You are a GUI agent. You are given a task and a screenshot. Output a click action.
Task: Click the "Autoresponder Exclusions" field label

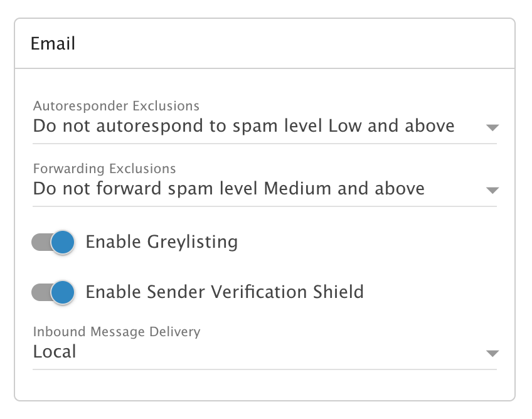pos(116,105)
